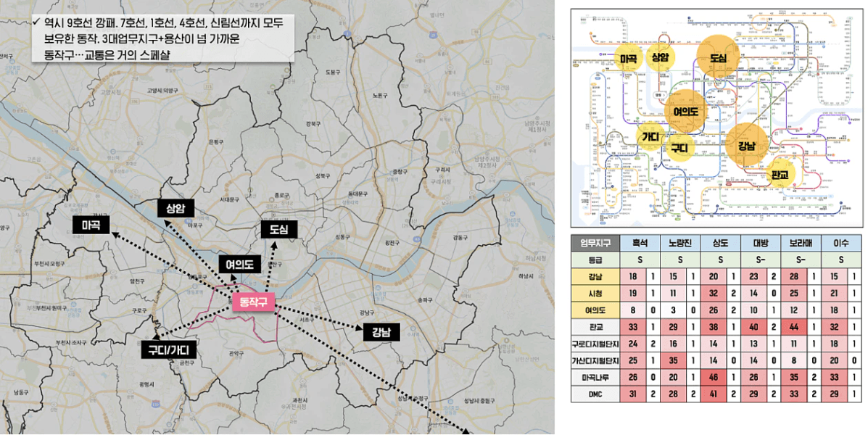Select the 상도 column header
Image resolution: width=868 pixels, height=435 pixels.
pyautogui.click(x=721, y=243)
